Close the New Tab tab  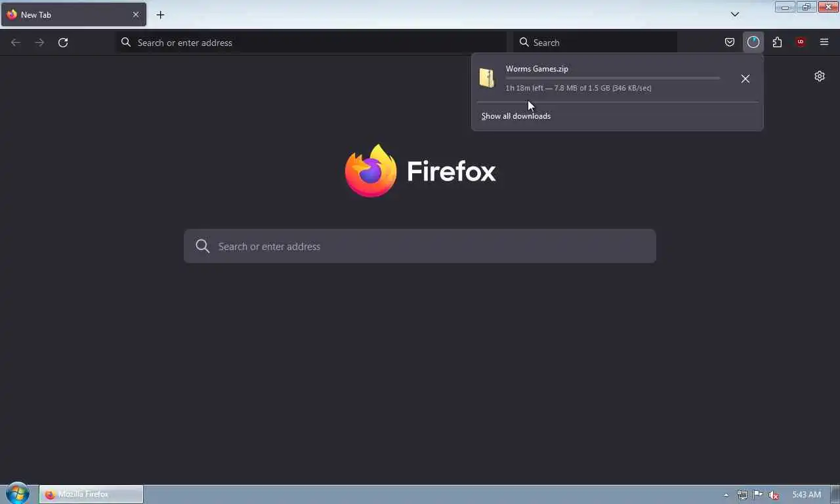(x=136, y=14)
